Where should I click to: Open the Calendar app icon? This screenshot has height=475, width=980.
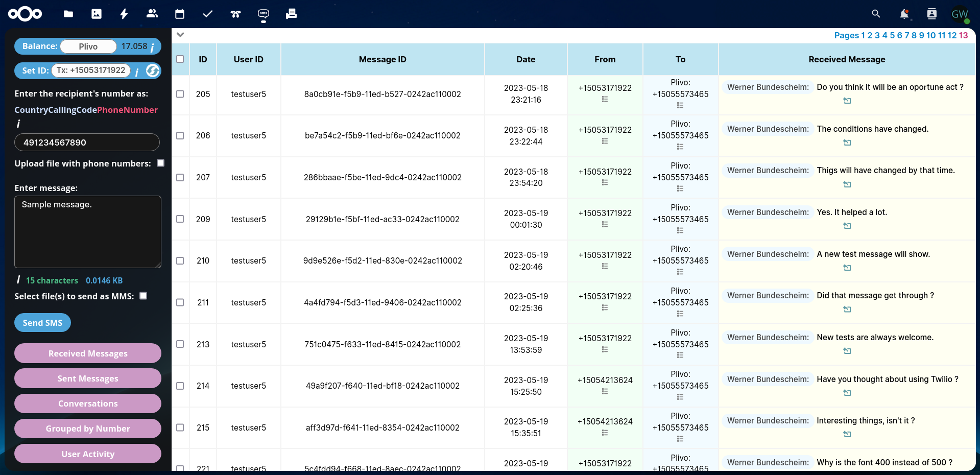180,14
